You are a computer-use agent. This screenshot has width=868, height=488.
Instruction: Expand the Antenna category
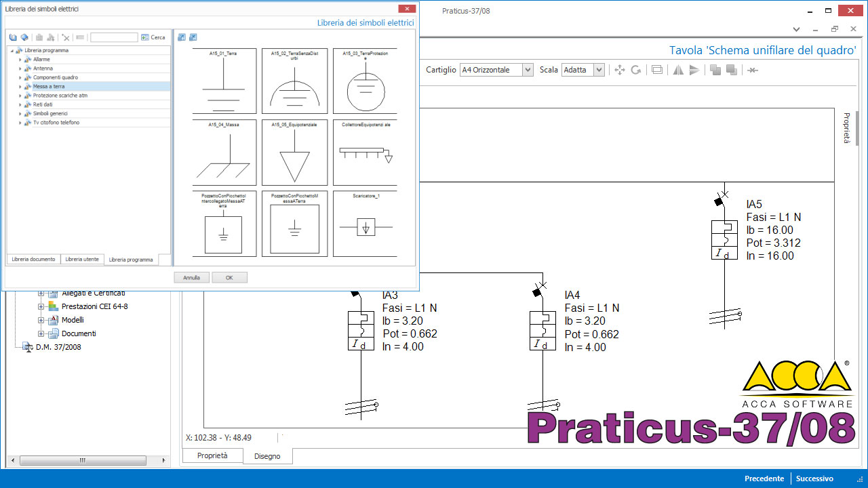pyautogui.click(x=20, y=68)
